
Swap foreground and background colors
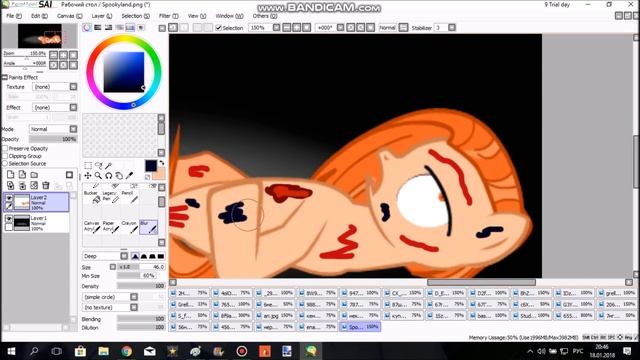[x=162, y=163]
